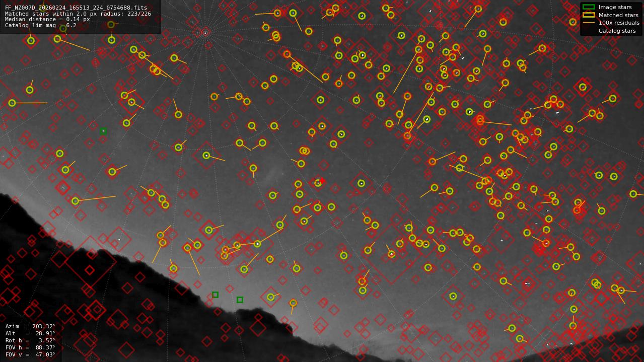
Task: Click the 'FOV v = 47.03°' readout
Action: [30, 354]
